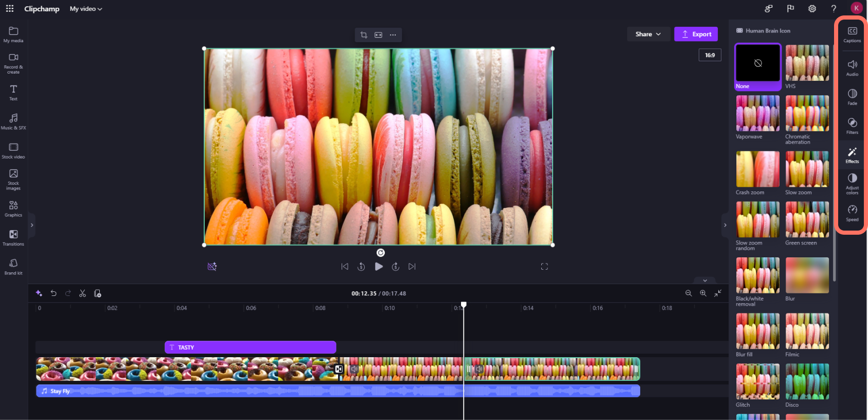
Task: Click the 16:9 aspect ratio button
Action: 710,55
